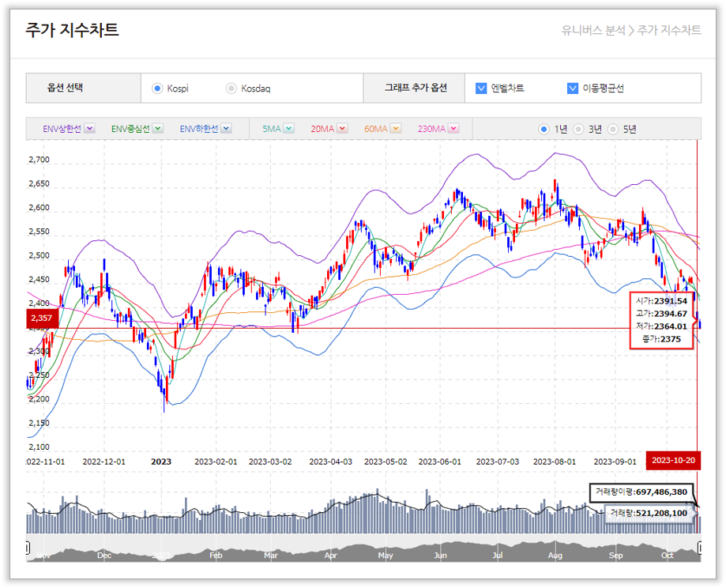Click left handle of range slider
Image resolution: width=726 pixels, height=588 pixels.
point(28,548)
